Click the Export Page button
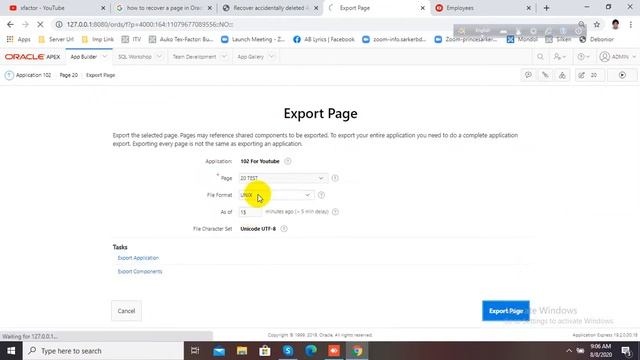This screenshot has height=360, width=640. click(506, 311)
